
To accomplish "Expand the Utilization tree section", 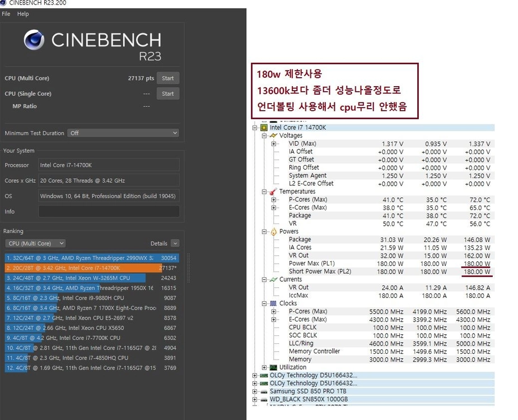I will tap(264, 367).
